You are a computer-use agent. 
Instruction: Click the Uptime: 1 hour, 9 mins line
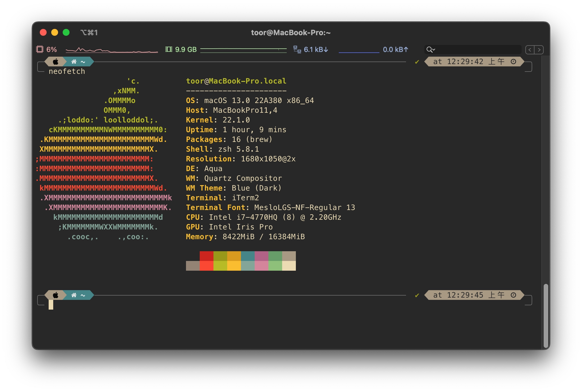point(236,130)
